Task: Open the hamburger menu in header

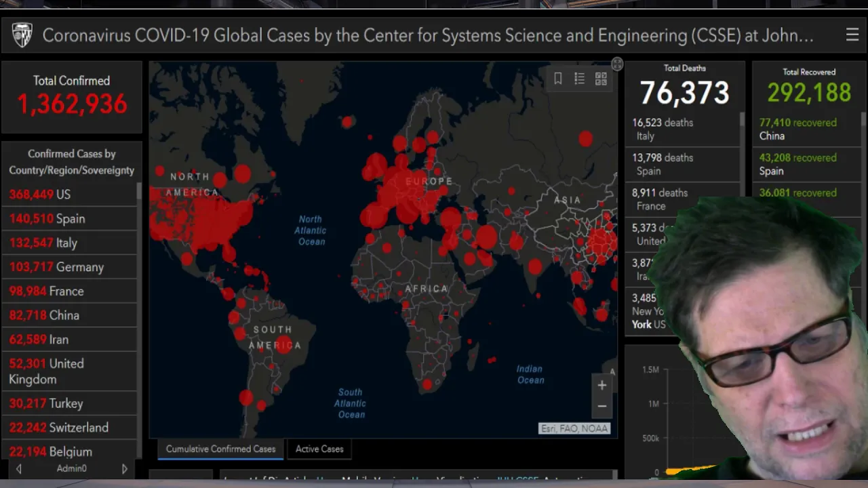Action: (x=852, y=35)
